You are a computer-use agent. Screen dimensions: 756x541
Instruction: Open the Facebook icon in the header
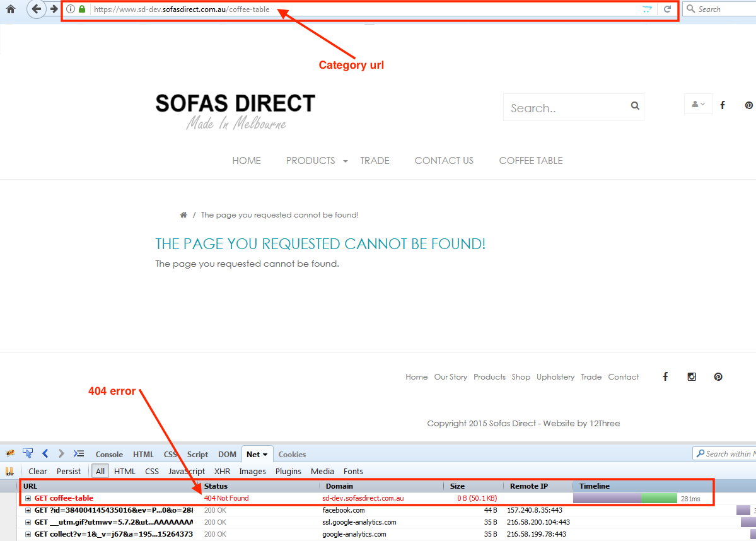[722, 105]
